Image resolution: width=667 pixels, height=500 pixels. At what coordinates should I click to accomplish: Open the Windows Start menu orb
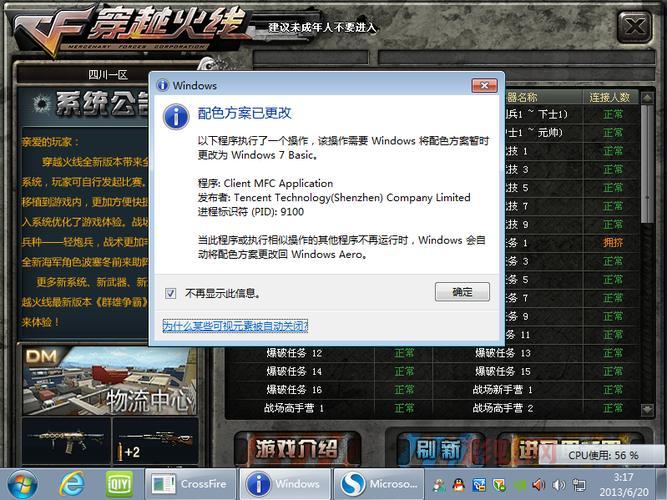point(22,484)
